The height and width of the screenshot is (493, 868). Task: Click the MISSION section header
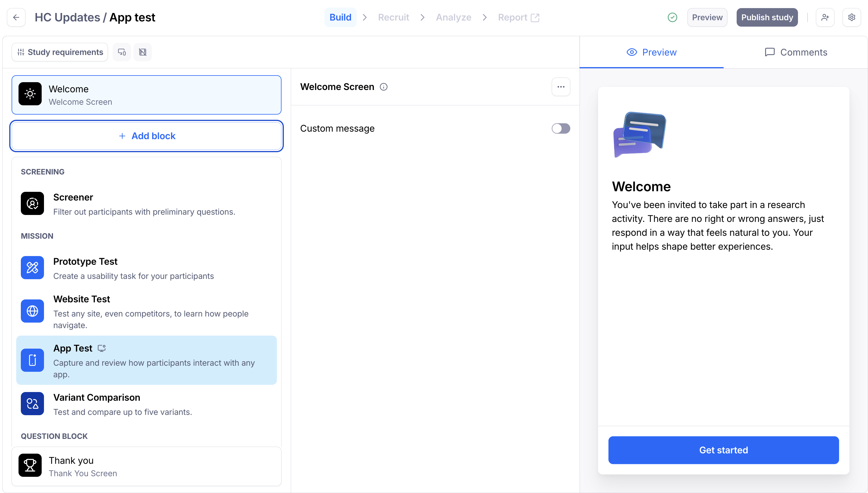click(x=37, y=236)
